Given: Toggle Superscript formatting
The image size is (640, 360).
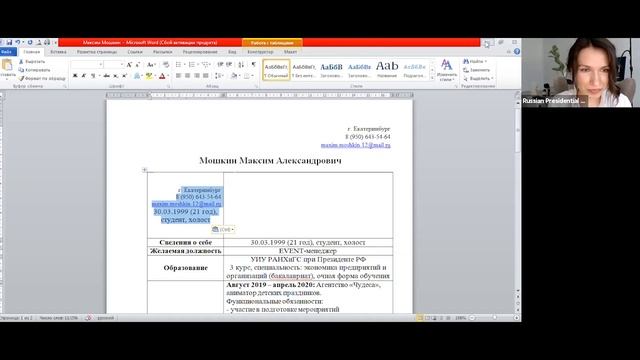Looking at the screenshot, I should 124,76.
